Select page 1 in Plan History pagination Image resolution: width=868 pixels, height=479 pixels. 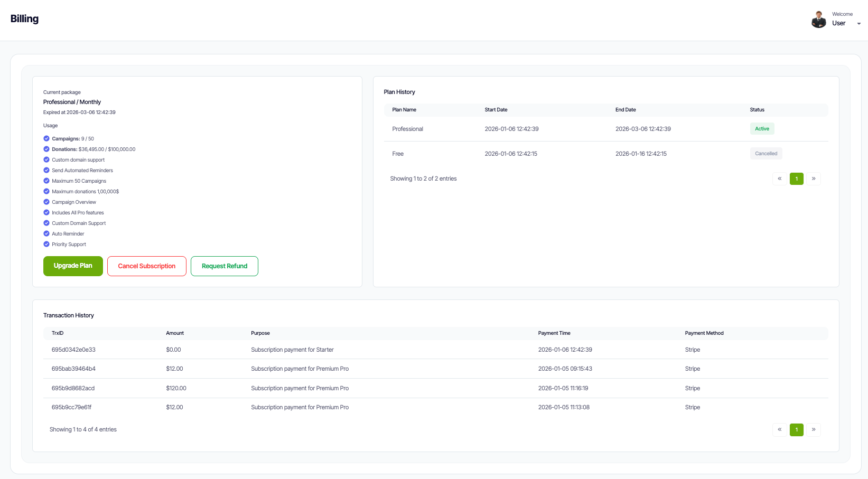tap(797, 179)
